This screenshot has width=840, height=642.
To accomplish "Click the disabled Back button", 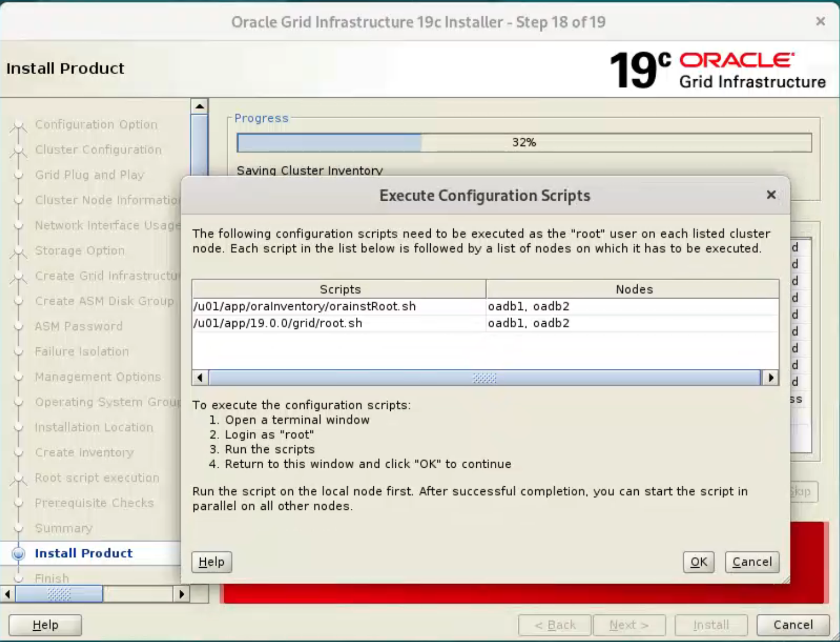I will click(x=554, y=625).
